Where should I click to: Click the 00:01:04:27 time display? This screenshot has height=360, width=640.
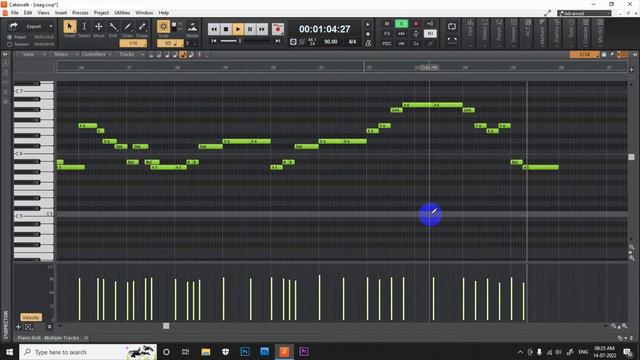click(x=324, y=29)
